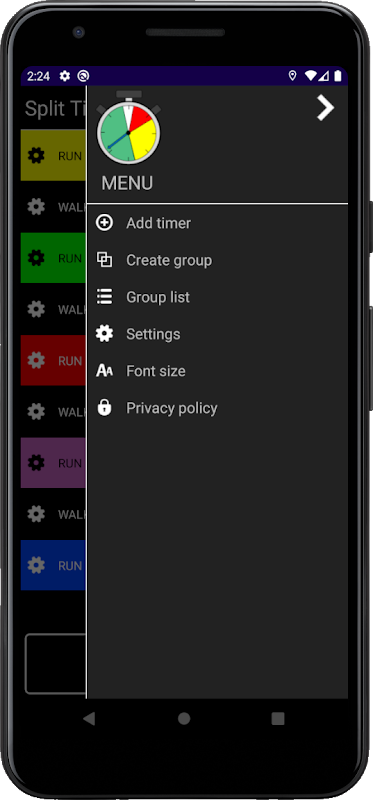This screenshot has width=373, height=800.
Task: Tap the Wi-Fi indicator in status bar
Action: tap(310, 76)
